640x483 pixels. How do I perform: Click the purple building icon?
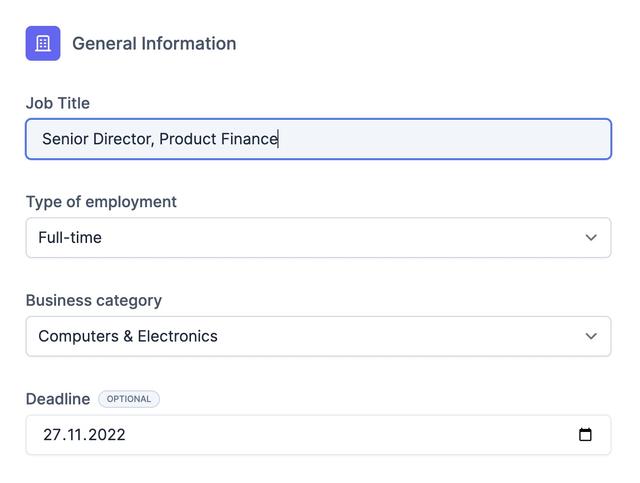click(x=43, y=43)
